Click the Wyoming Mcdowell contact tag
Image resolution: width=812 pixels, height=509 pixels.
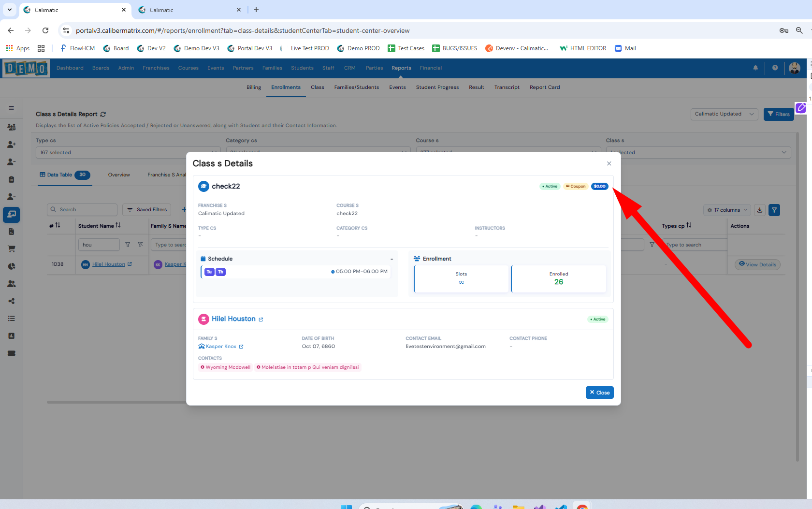[x=225, y=367]
